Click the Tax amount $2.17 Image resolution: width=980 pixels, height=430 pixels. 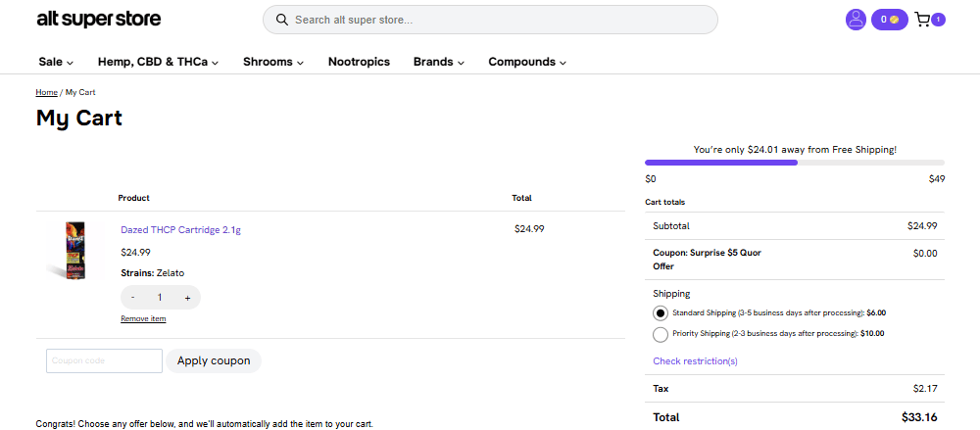(925, 389)
